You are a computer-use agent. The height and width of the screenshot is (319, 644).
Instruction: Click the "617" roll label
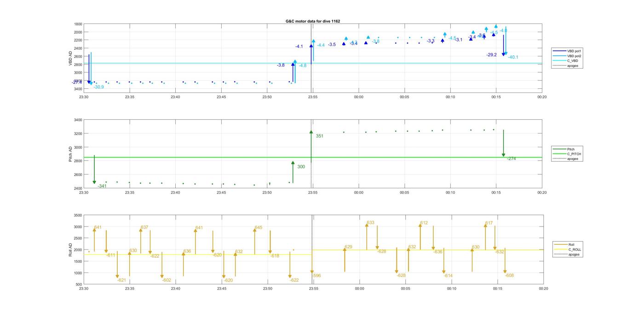click(489, 223)
